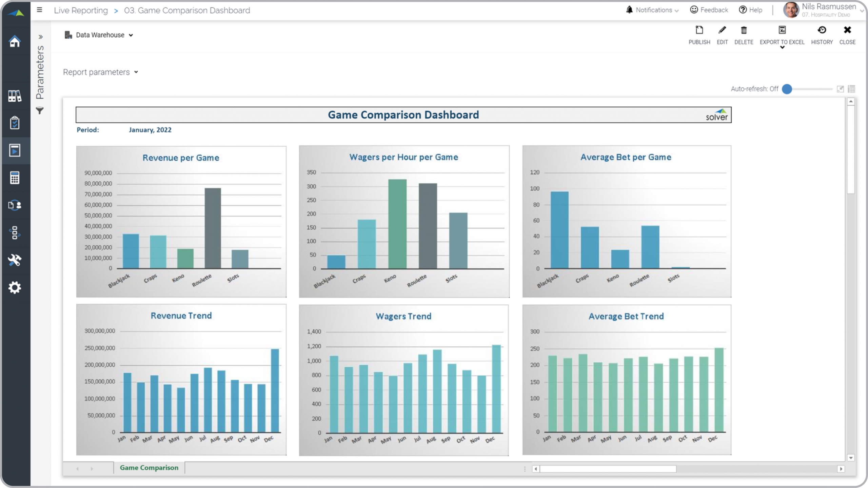
Task: Click the filter funnel icon
Action: click(40, 110)
